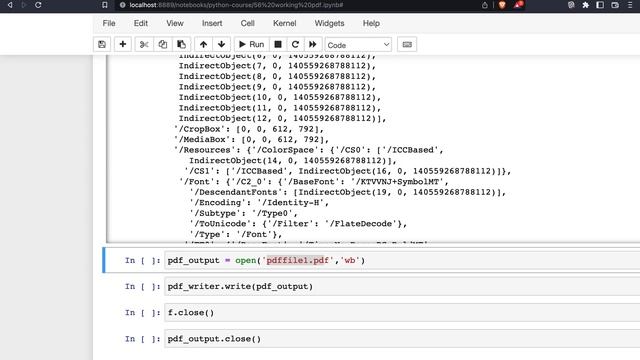
Task: Run the selected cell
Action: coord(251,44)
